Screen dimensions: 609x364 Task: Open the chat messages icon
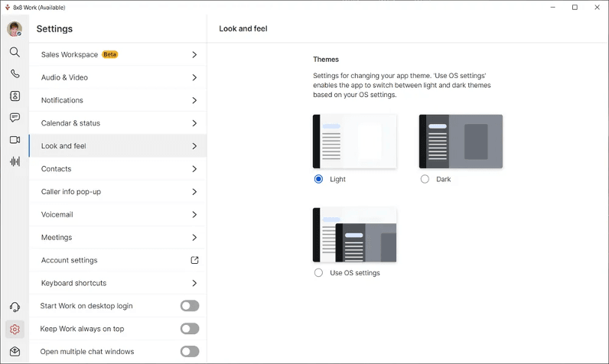point(15,118)
